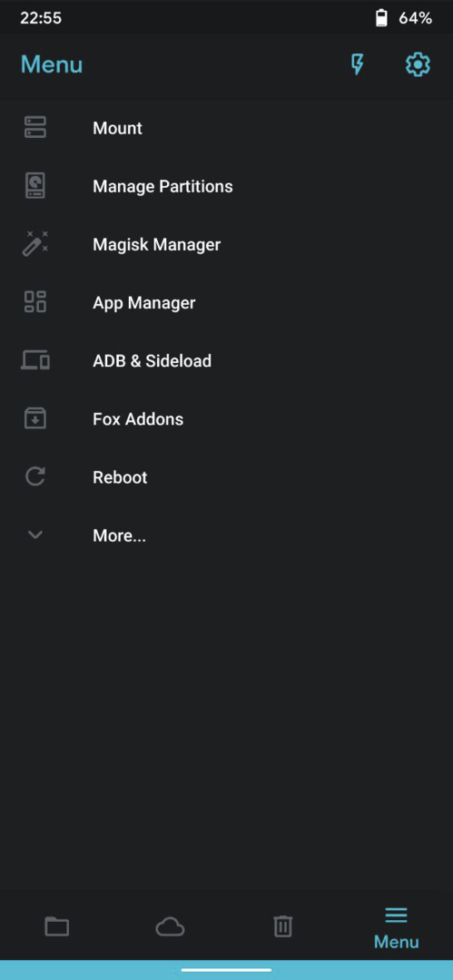This screenshot has height=980, width=453.
Task: Open settings via the gear icon
Action: [x=418, y=64]
